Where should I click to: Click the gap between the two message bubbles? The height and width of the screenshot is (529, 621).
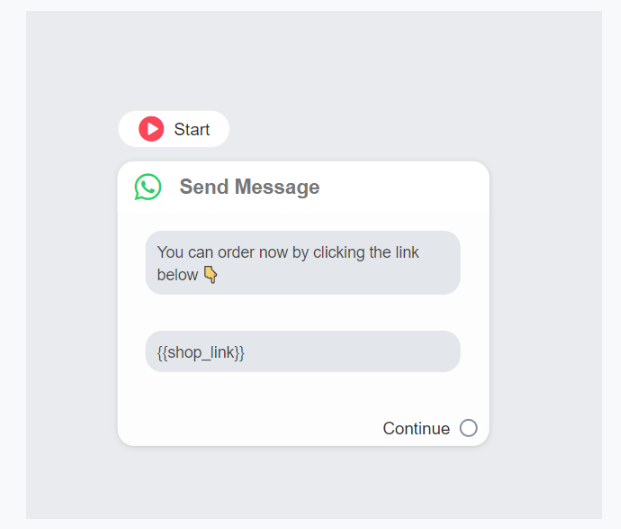[300, 313]
